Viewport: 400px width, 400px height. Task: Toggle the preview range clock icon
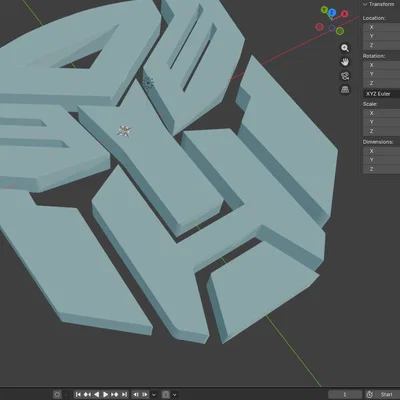click(x=369, y=394)
